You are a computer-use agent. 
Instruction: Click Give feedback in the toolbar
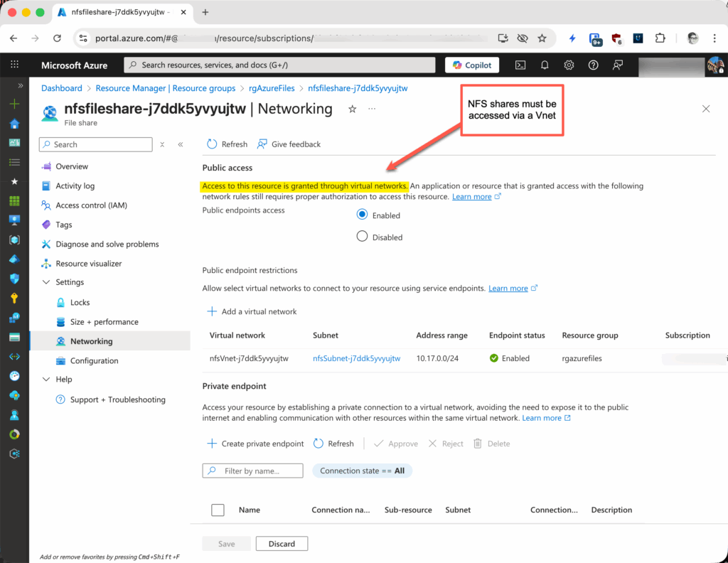click(x=289, y=144)
